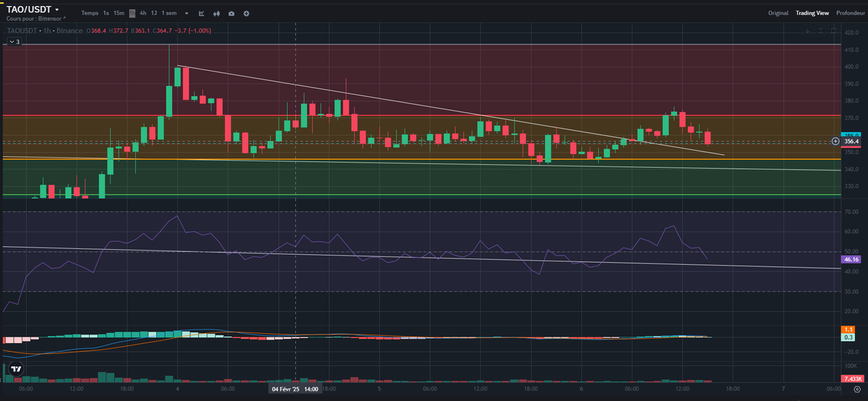
Task: Click the crosshair plus icon beside 356.4
Action: [x=835, y=141]
